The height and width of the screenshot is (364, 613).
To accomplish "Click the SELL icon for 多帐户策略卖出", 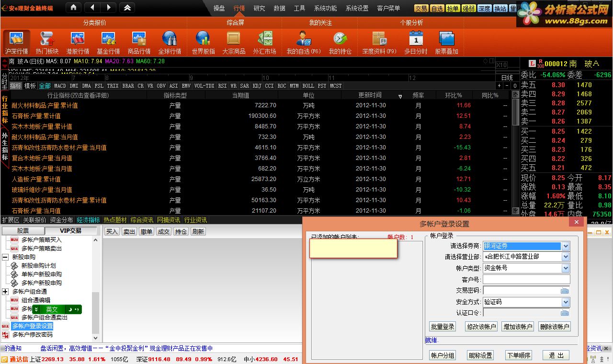I will 14,248.
